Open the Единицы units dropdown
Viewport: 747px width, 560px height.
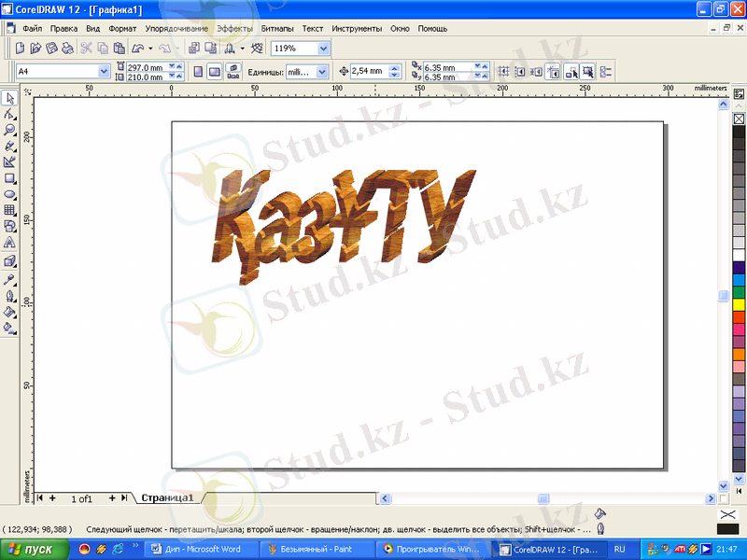coord(322,72)
